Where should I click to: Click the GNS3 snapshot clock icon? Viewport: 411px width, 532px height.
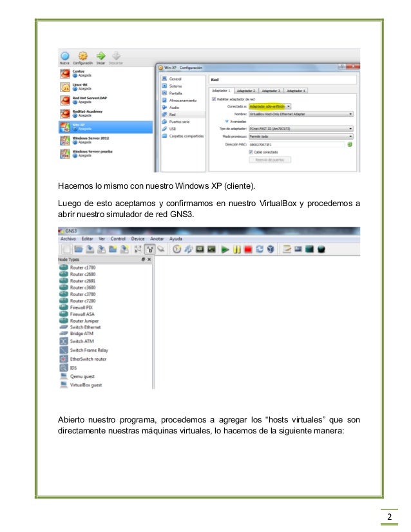177,249
